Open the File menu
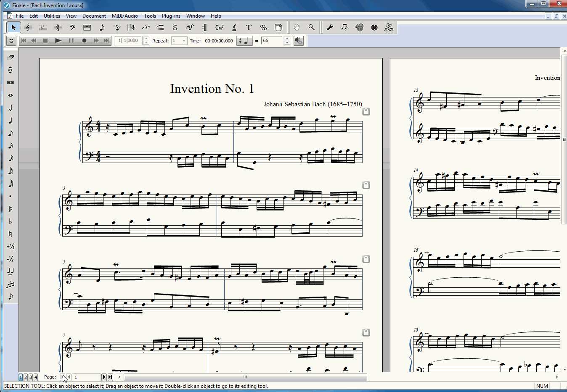The image size is (567, 392). tap(20, 16)
